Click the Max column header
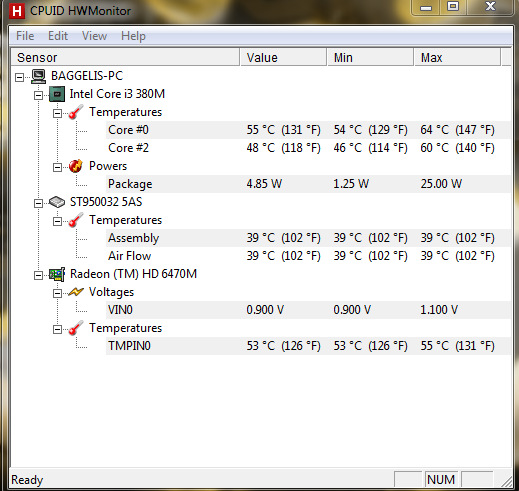 pyautogui.click(x=457, y=57)
